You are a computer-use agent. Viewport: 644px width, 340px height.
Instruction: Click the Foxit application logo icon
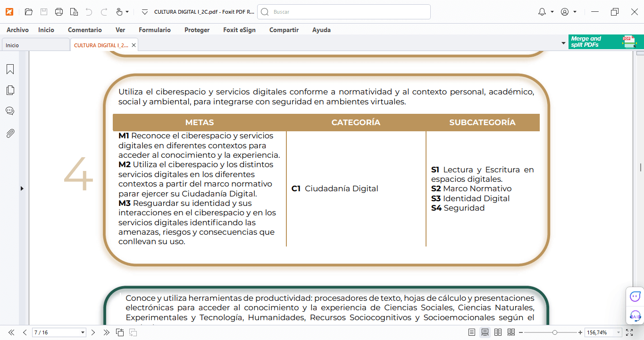coord(9,12)
